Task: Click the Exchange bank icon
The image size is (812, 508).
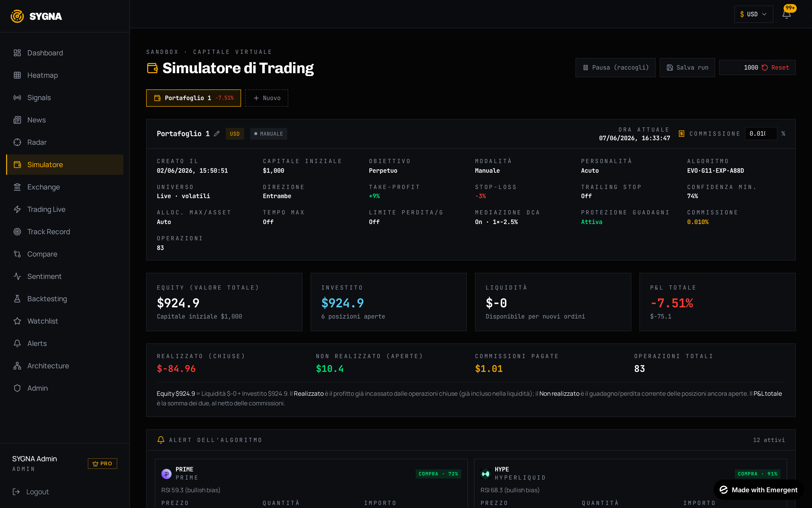Action: pyautogui.click(x=17, y=187)
